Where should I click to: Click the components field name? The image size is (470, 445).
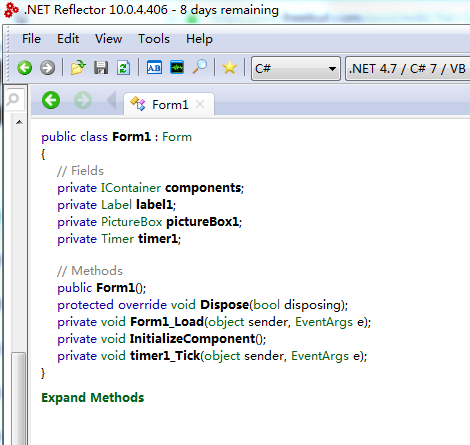coord(203,188)
